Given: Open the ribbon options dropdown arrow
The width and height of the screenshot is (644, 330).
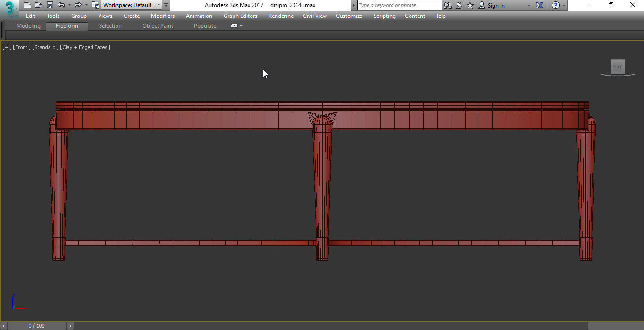Looking at the screenshot, I should coord(241,26).
